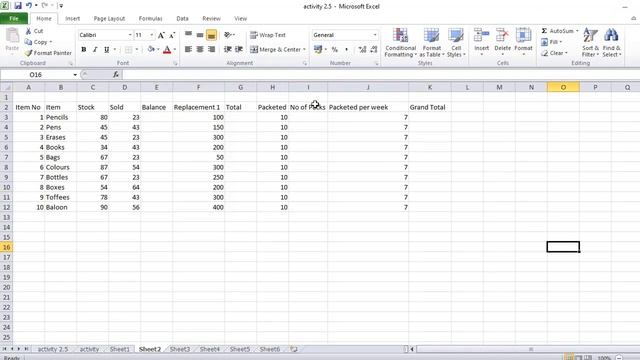
Task: Switch to the Formulas tab
Action: pos(151,19)
